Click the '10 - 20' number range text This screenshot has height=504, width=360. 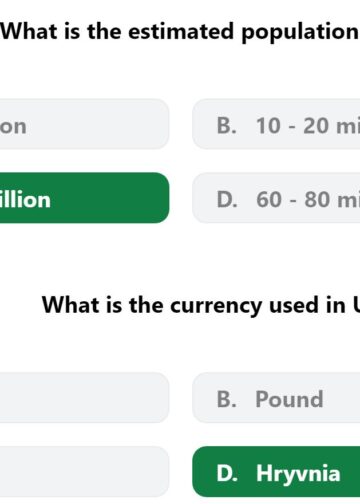coord(292,126)
